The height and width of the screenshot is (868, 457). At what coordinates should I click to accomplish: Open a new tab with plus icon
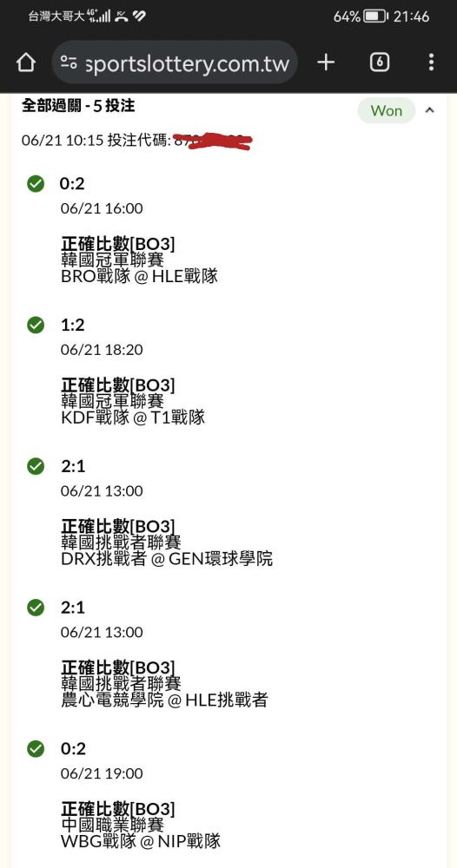(x=327, y=62)
